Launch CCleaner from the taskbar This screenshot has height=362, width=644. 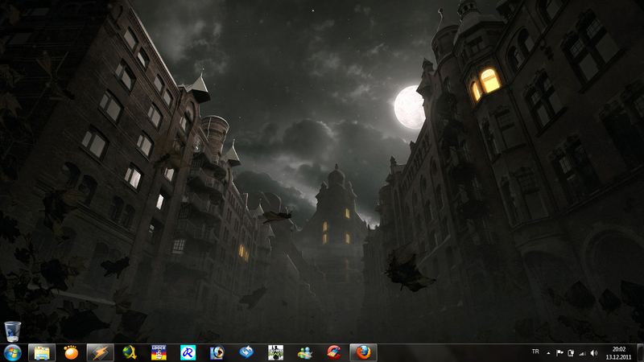coord(333,352)
